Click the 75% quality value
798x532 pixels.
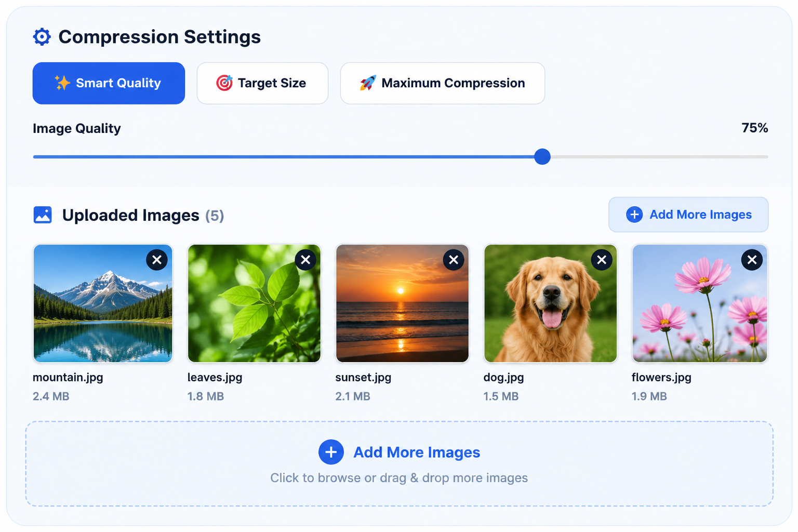(755, 128)
